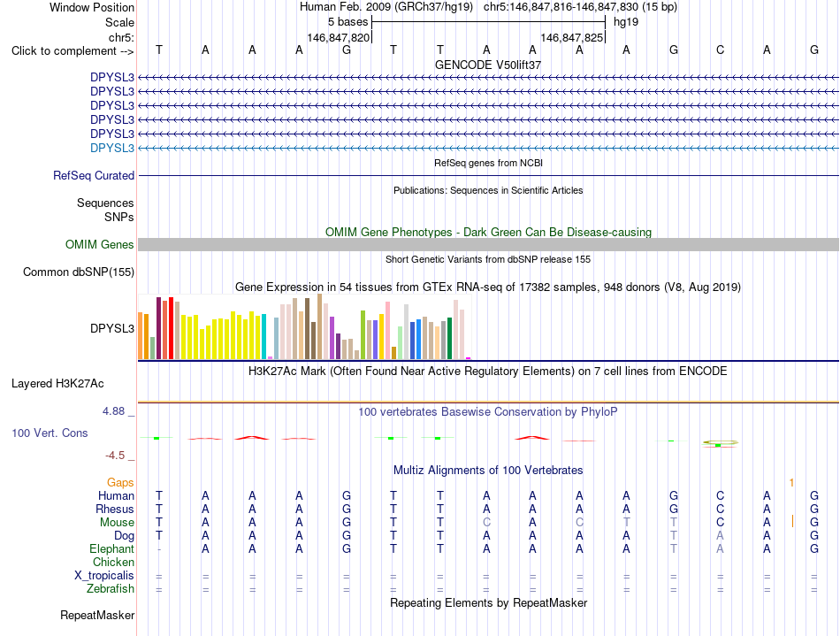This screenshot has height=636, width=840.
Task: Click the Layered H3K27Ac label
Action: coord(57,384)
